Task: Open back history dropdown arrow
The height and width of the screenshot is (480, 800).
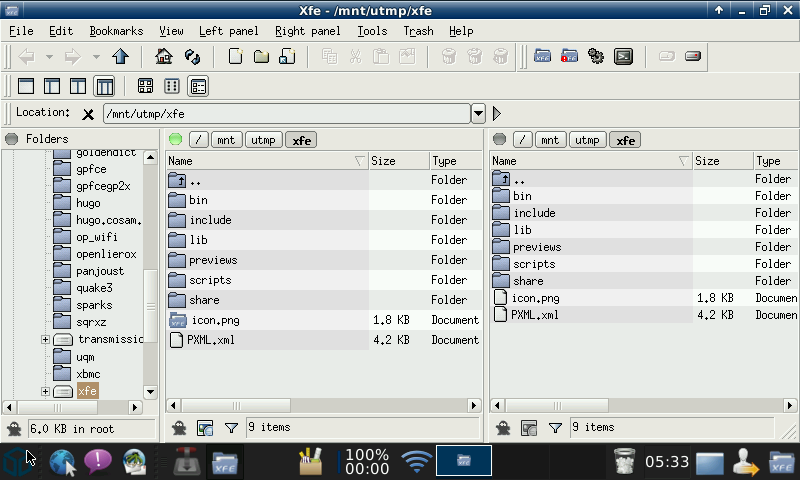Action: pyautogui.click(x=49, y=57)
